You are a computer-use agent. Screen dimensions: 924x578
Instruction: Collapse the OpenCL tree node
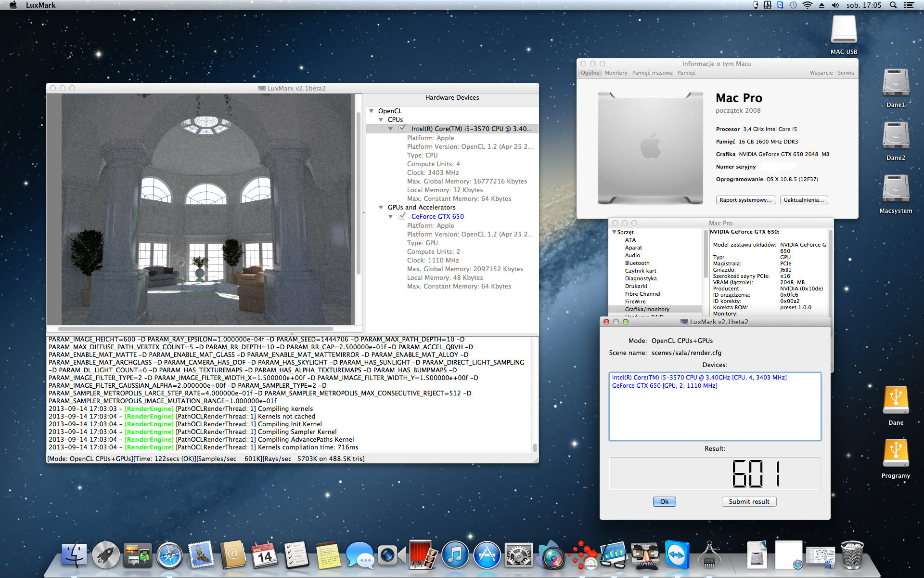[372, 111]
